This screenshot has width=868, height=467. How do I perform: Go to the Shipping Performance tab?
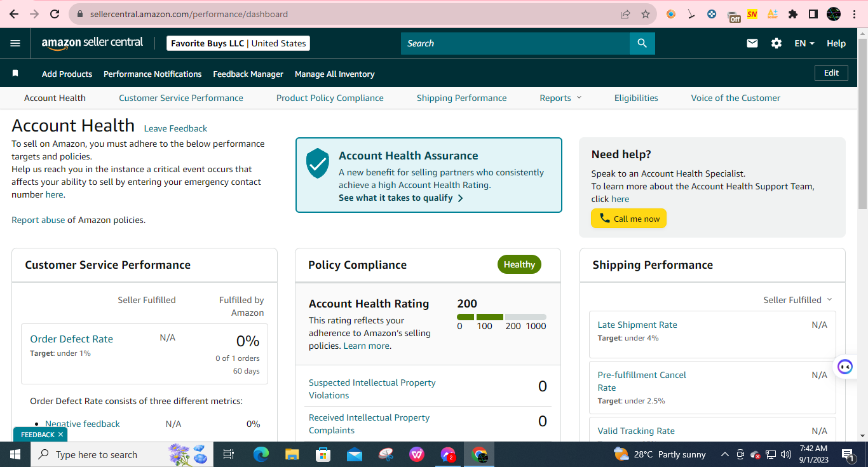(x=462, y=98)
